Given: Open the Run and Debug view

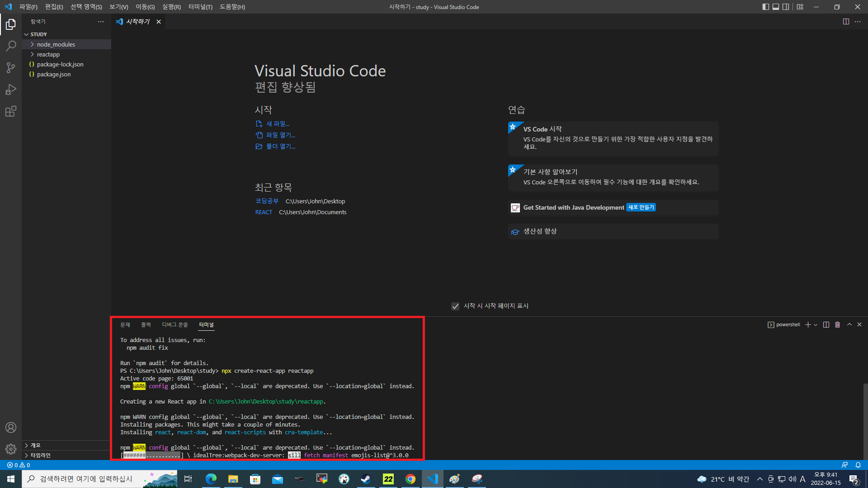Looking at the screenshot, I should coord(11,89).
